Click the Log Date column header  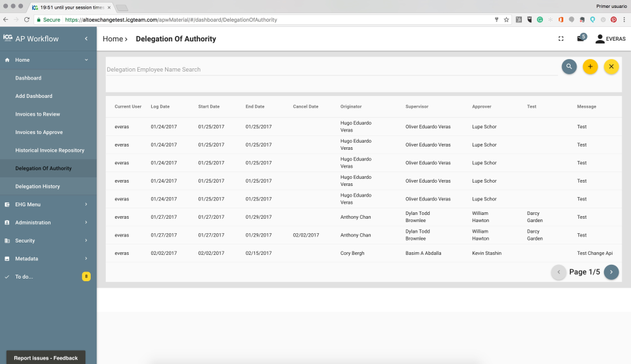(x=160, y=106)
